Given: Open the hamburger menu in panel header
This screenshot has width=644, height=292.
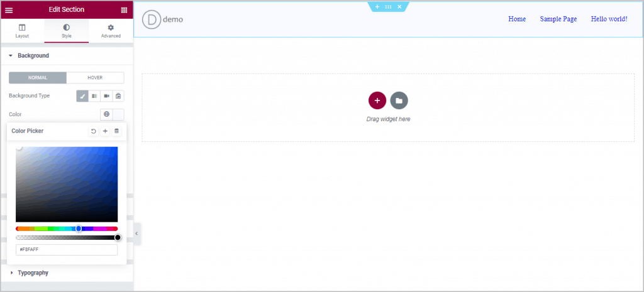Looking at the screenshot, I should tap(9, 10).
